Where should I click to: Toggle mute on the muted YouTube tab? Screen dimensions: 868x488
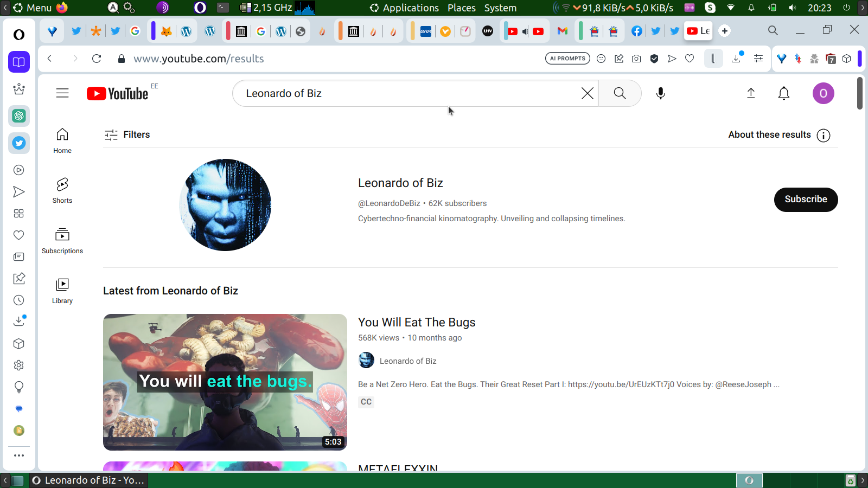525,31
